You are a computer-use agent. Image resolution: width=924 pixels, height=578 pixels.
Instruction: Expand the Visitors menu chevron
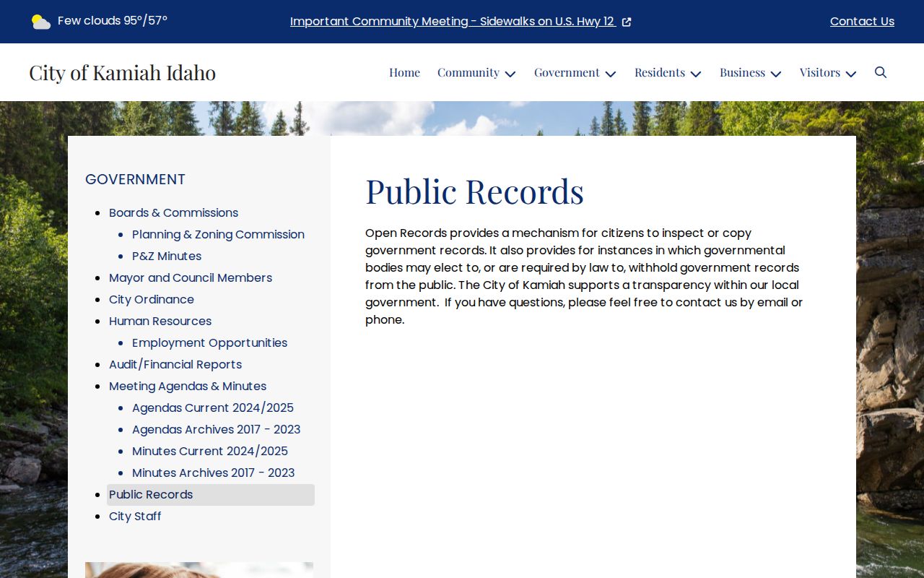coord(851,74)
